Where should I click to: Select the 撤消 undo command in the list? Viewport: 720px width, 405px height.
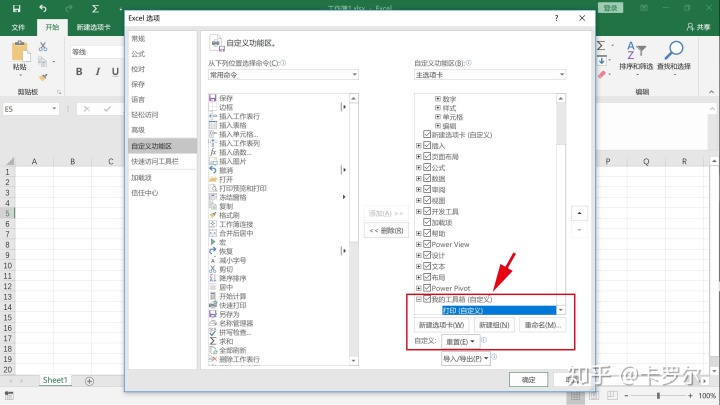(221, 170)
